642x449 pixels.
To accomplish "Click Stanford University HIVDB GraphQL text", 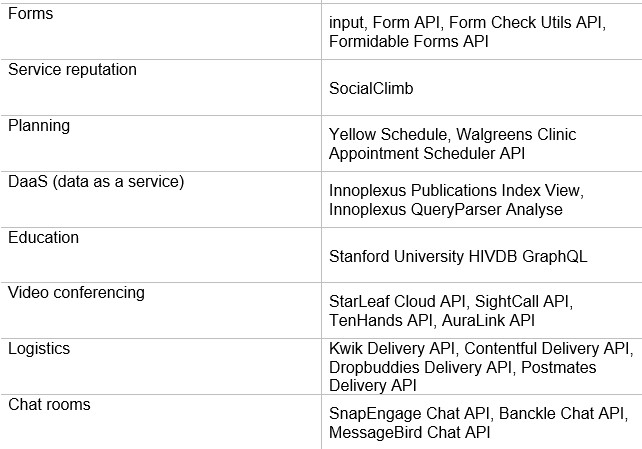I will (x=458, y=256).
